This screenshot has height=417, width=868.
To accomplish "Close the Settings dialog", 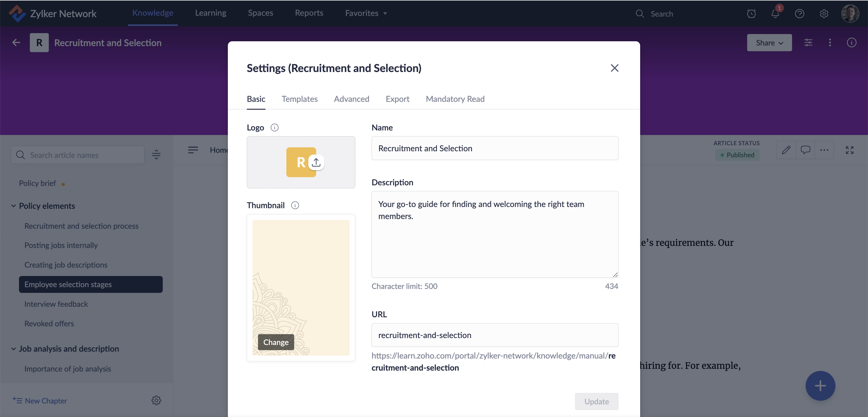I will [x=614, y=68].
